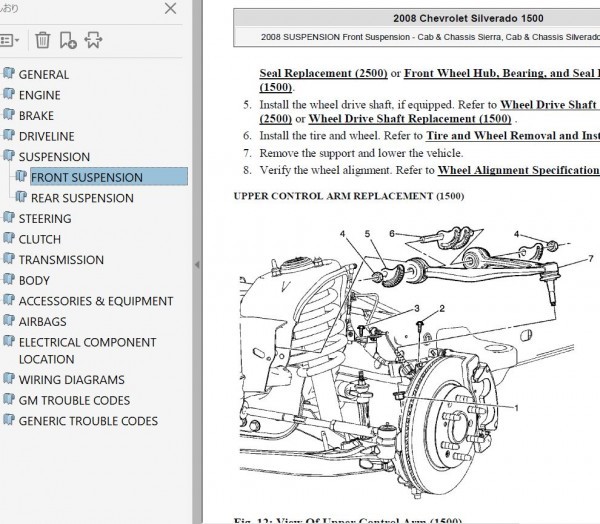
Task: Click bookmark icon beside GENERIC TROUBLE CODES
Action: 8,420
